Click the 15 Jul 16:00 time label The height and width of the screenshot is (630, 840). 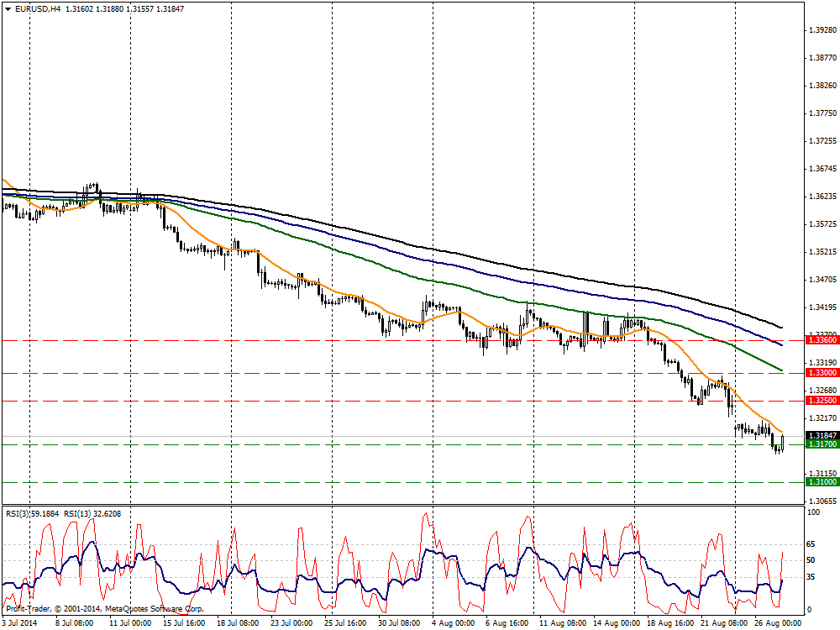pyautogui.click(x=184, y=623)
